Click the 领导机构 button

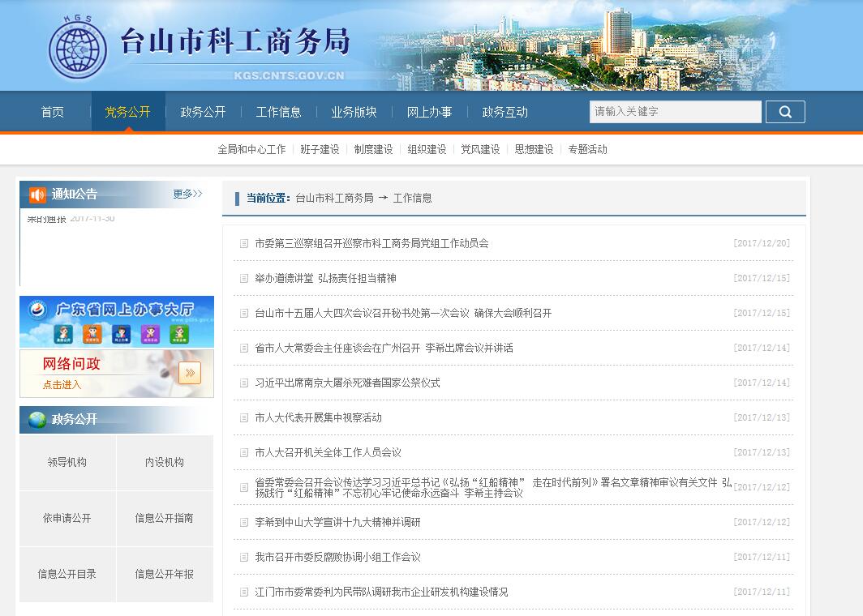[x=67, y=462]
